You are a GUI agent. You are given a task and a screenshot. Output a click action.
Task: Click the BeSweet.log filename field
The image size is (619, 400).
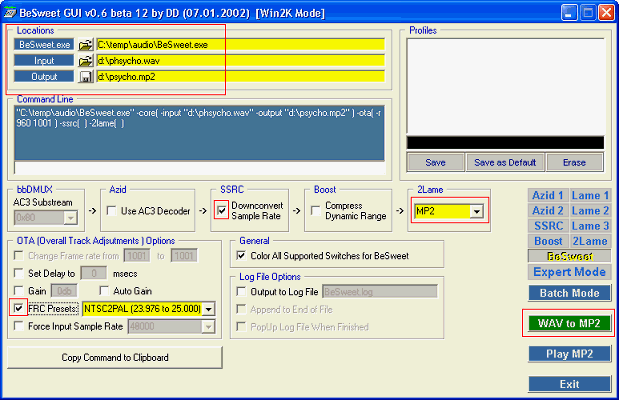(380, 292)
